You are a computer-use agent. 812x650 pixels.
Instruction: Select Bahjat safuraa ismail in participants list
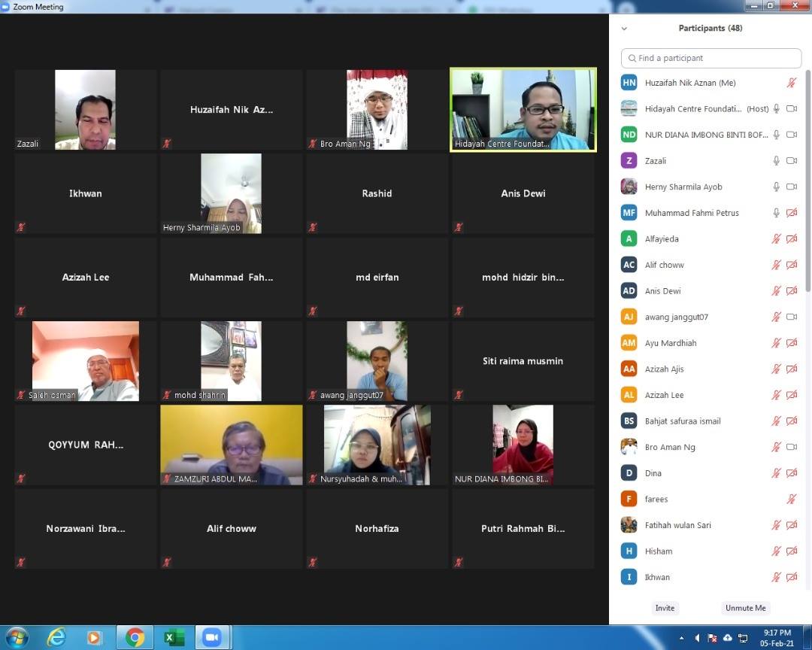click(683, 421)
